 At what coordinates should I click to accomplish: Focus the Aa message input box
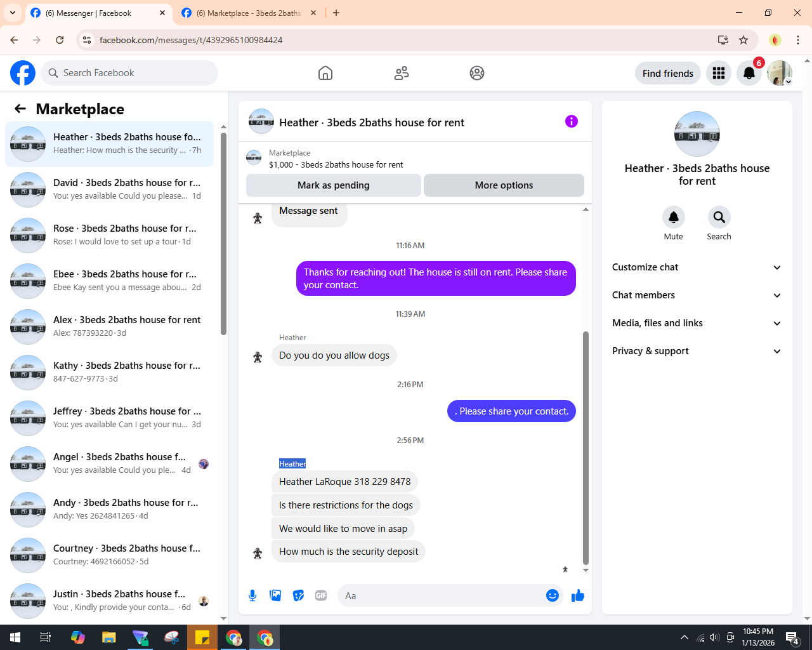444,595
